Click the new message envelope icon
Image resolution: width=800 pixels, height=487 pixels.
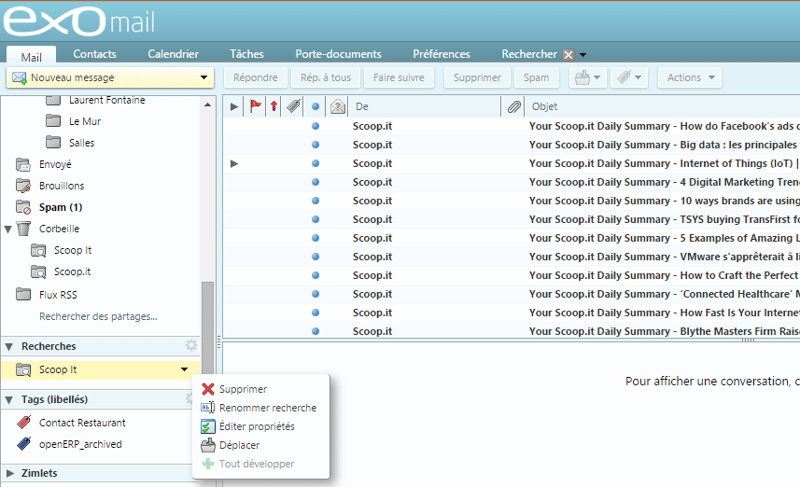pyautogui.click(x=19, y=78)
